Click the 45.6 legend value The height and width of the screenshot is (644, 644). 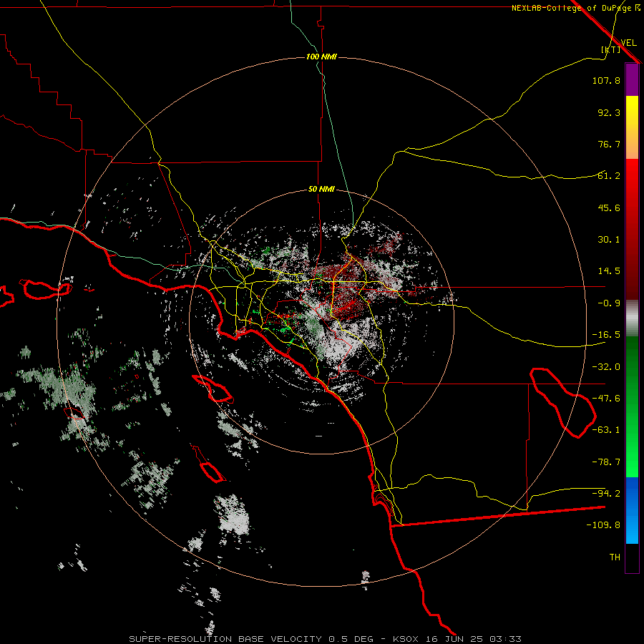[609, 208]
